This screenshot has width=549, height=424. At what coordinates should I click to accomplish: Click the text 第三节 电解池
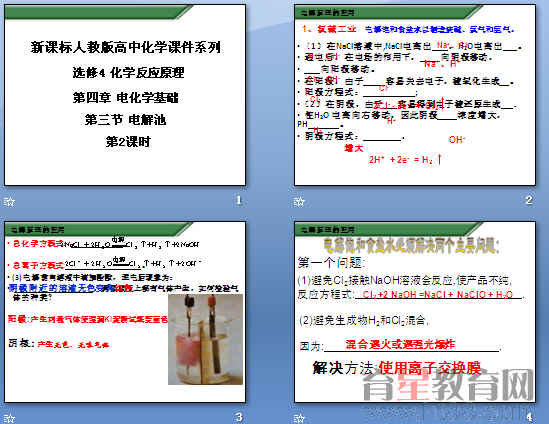click(125, 120)
